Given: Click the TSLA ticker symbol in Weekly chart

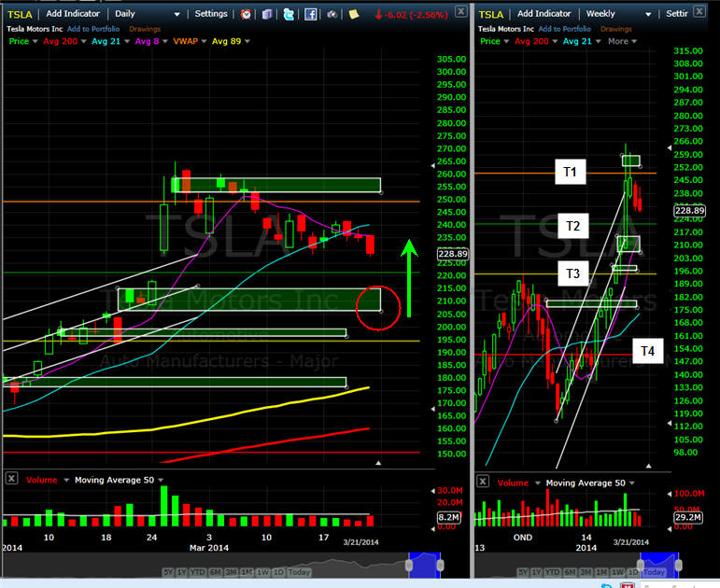Looking at the screenshot, I should (491, 15).
